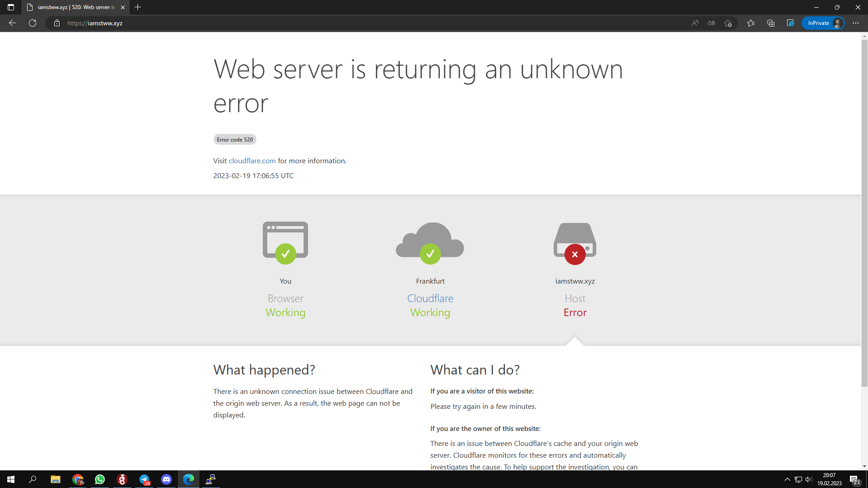Open a new tab with plus button
This screenshot has width=868, height=488.
click(x=138, y=7)
